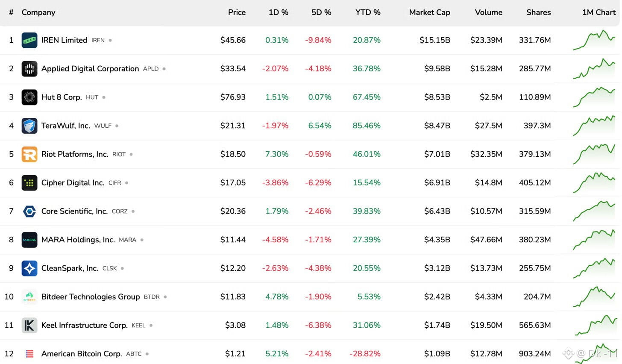Click the Core Scientific hexagon logo
622x364 pixels.
click(29, 211)
